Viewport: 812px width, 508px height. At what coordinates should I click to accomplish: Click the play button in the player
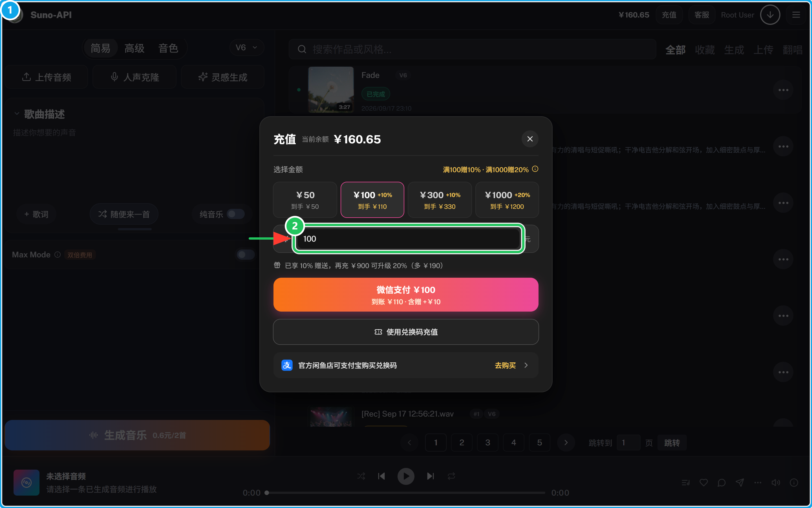coord(406,476)
